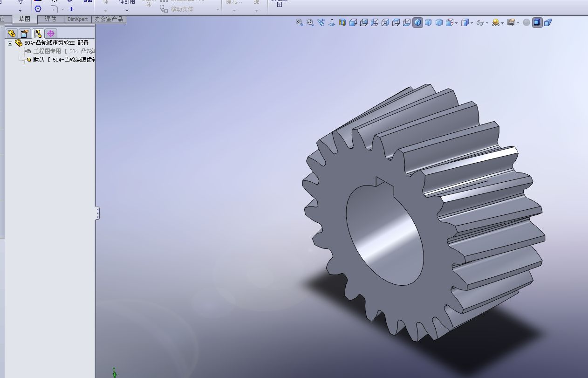Click the view orientation cube with red axes
The width and height of the screenshot is (588, 378).
pos(450,22)
